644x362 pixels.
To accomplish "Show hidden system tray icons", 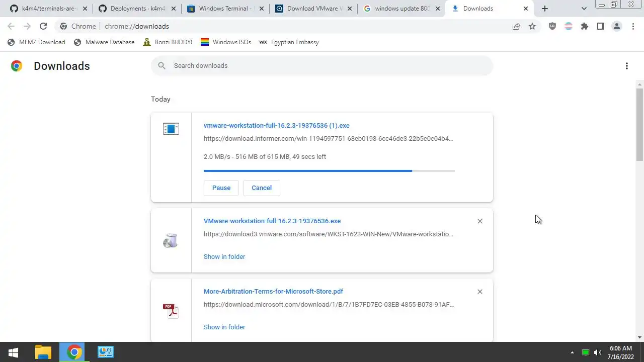I will [x=572, y=352].
